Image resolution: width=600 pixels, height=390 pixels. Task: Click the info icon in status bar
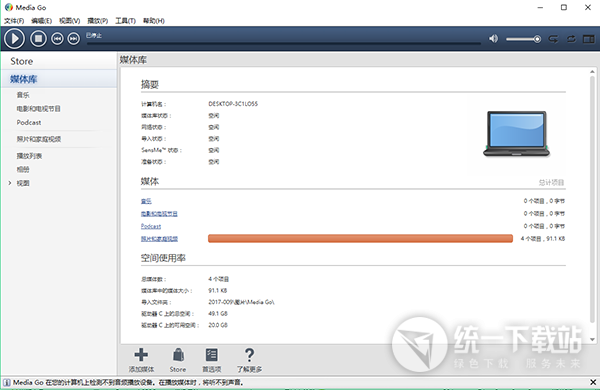[x=7, y=382]
